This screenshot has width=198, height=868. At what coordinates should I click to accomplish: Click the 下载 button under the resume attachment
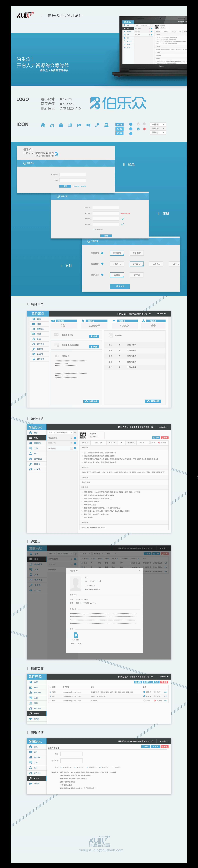point(79,643)
